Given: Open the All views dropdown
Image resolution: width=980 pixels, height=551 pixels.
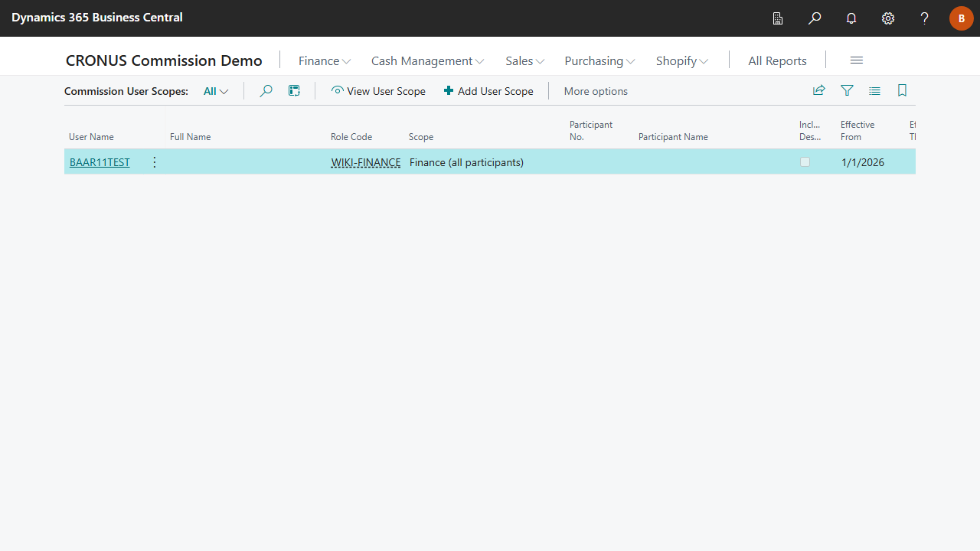Looking at the screenshot, I should pos(216,91).
